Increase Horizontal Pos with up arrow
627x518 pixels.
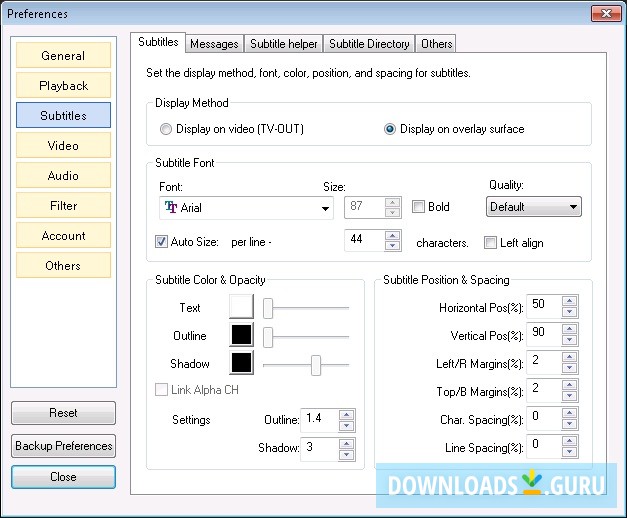pos(569,301)
